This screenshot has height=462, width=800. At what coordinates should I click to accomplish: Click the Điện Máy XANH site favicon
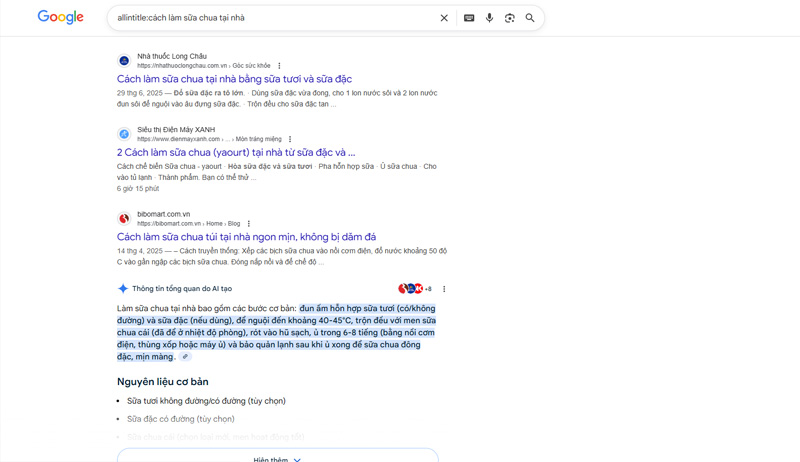tap(124, 134)
